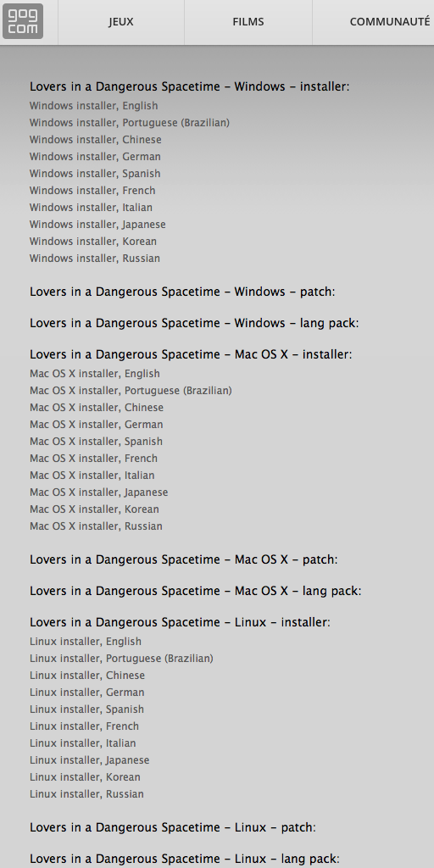
Task: Download Linux installer, Russian
Action: 86,793
